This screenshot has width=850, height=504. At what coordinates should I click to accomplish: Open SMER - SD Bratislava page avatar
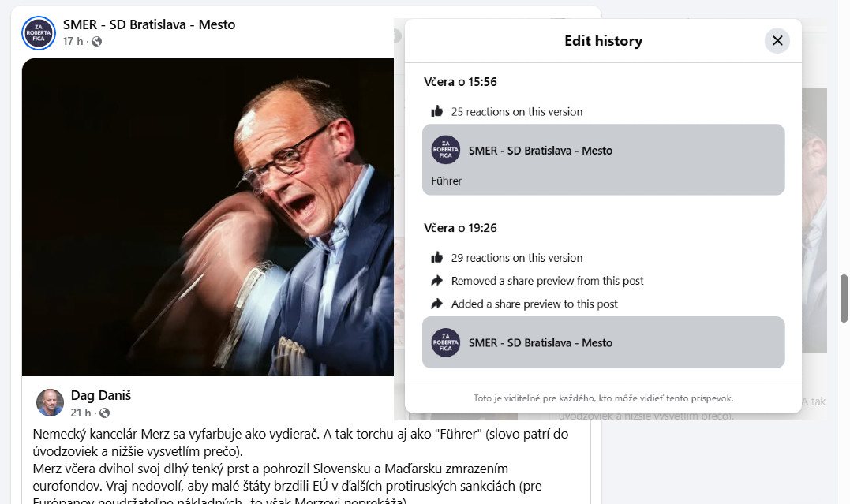[39, 32]
